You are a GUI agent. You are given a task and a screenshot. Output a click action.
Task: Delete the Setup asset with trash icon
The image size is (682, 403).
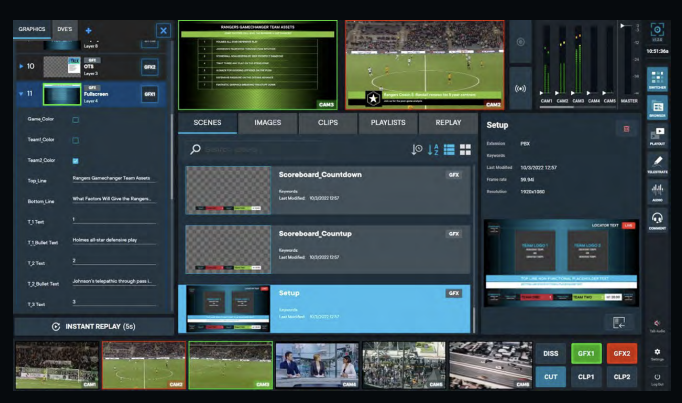(x=627, y=128)
